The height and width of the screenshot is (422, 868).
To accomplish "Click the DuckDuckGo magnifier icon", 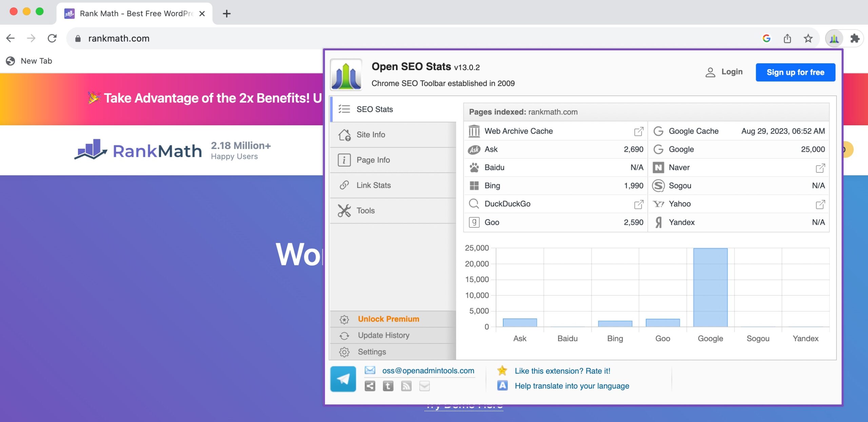I will (x=474, y=204).
